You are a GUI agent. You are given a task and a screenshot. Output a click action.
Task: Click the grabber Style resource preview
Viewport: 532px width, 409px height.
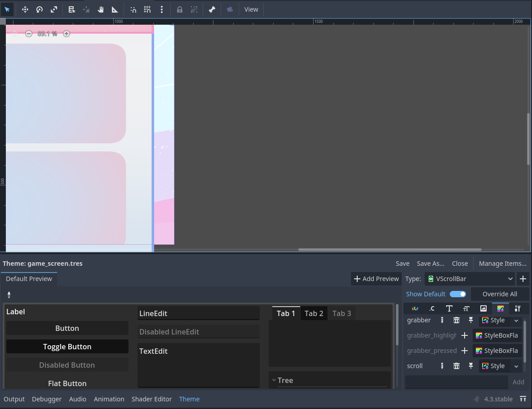point(495,320)
